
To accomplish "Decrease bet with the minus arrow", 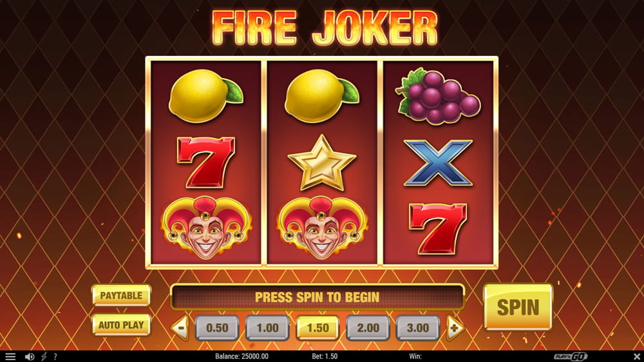I will (180, 328).
